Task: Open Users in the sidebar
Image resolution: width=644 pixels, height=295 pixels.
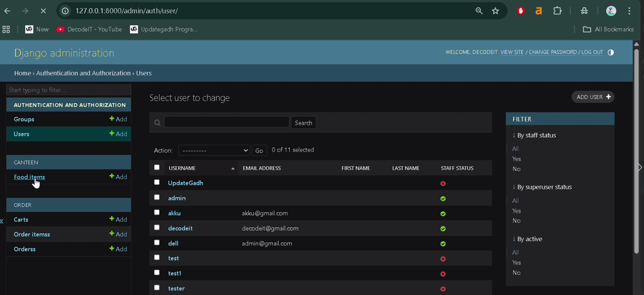Action: pyautogui.click(x=21, y=134)
